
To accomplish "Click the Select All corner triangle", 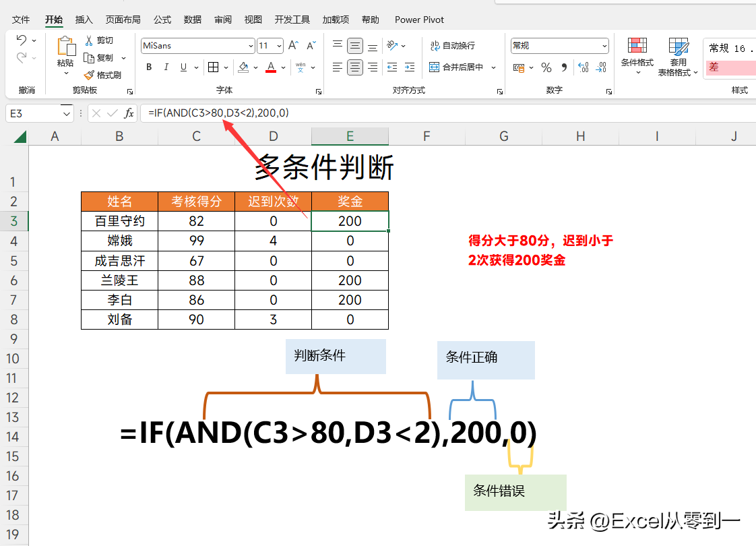I will 20,137.
